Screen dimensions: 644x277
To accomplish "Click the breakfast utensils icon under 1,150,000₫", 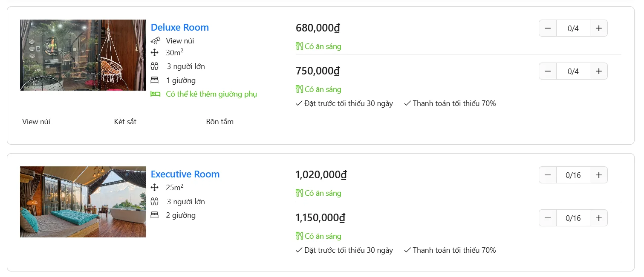I will [299, 236].
